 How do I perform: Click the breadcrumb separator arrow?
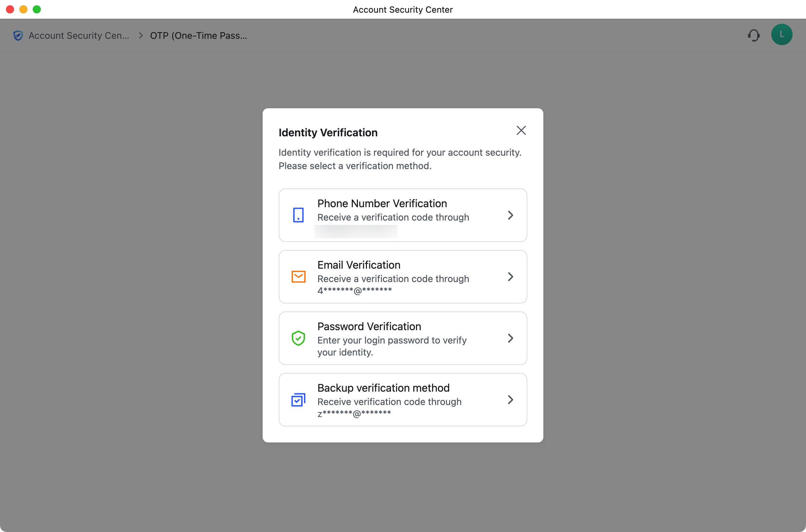tap(141, 35)
